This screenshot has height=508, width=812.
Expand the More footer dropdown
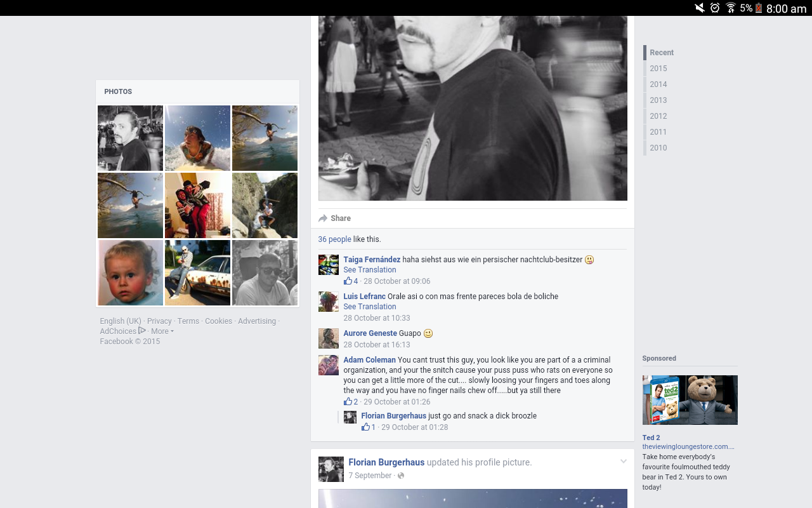[162, 331]
